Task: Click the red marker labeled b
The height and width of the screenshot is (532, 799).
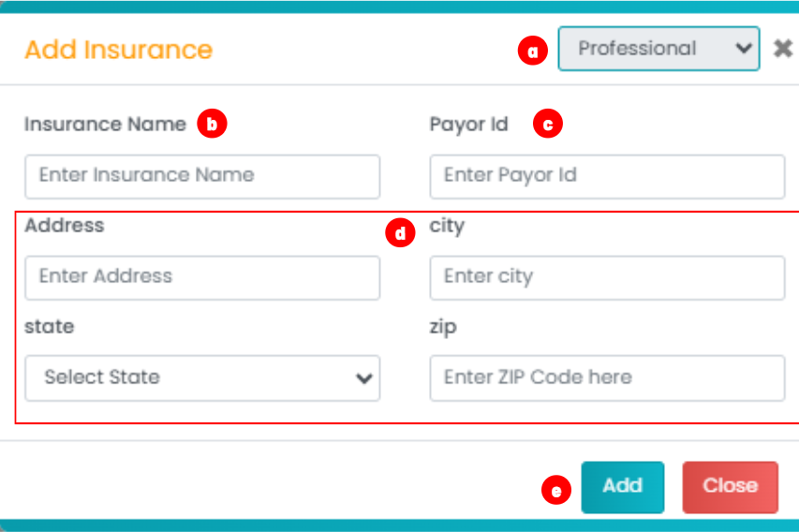Action: pos(213,124)
